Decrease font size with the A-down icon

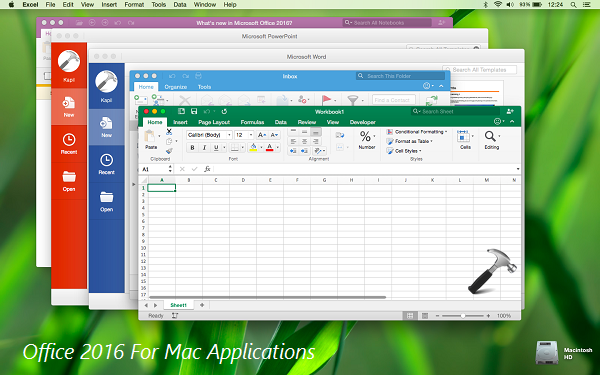(x=274, y=135)
